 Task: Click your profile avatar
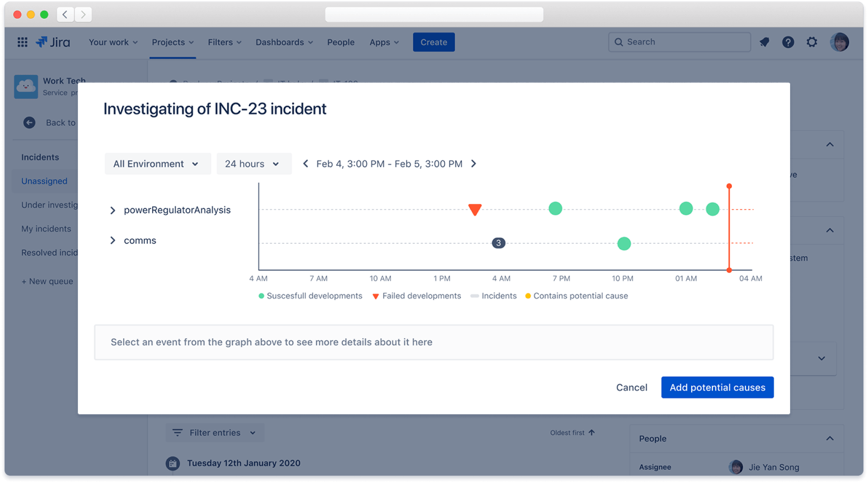click(x=840, y=42)
